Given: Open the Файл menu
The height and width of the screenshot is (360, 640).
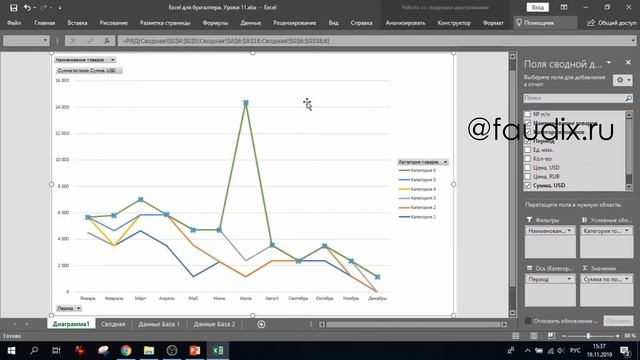Looking at the screenshot, I should (x=14, y=23).
